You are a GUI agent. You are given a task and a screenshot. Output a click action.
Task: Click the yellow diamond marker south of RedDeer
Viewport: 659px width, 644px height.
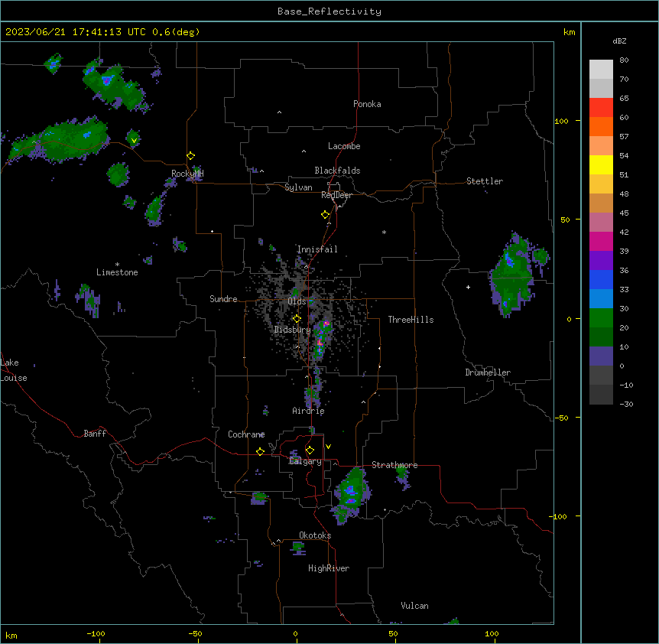click(x=326, y=215)
